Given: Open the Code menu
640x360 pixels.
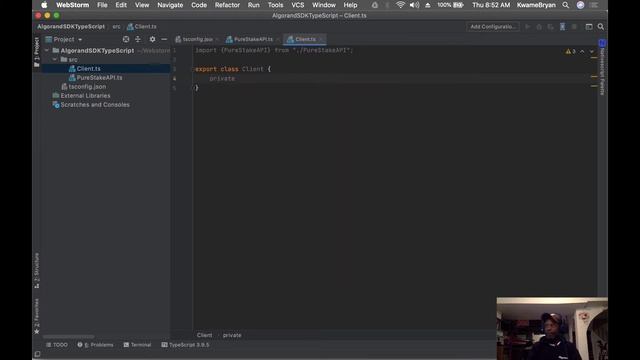Looking at the screenshot, I should pyautogui.click(x=199, y=5).
